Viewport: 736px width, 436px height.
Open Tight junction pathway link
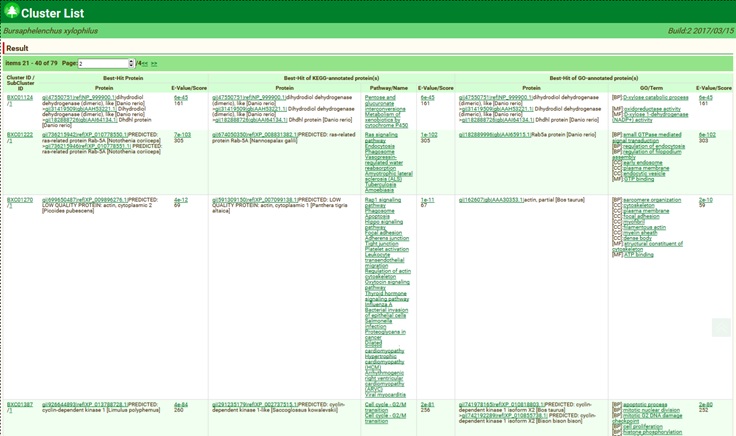pyautogui.click(x=382, y=244)
